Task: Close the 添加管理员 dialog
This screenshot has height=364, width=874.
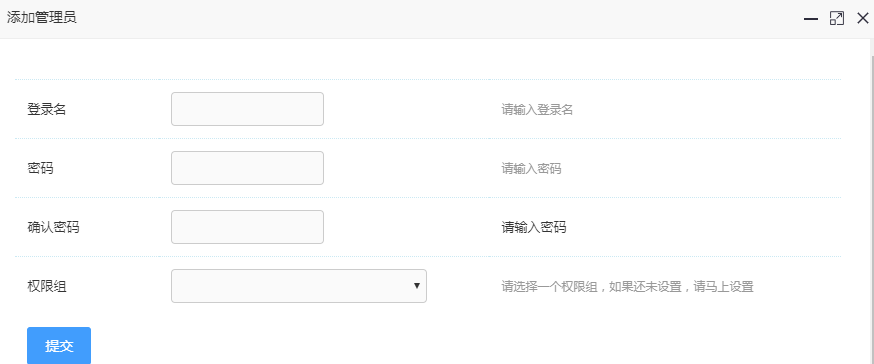Action: (862, 18)
